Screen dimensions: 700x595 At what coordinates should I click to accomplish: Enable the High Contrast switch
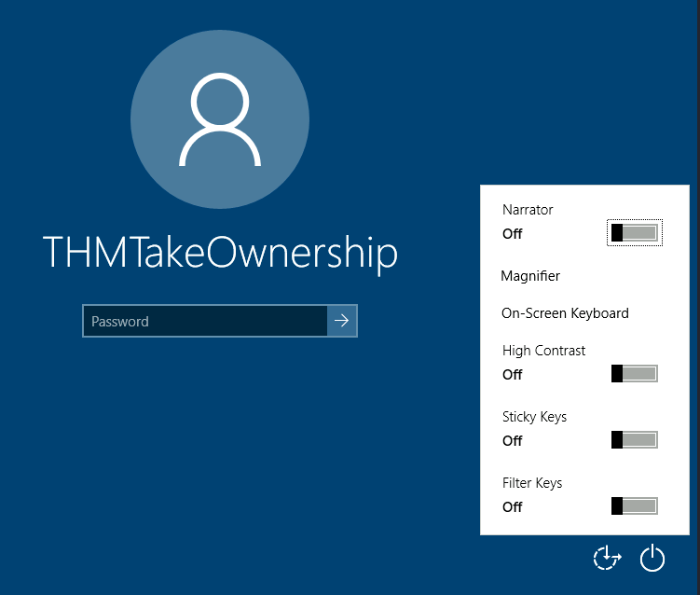[x=635, y=374]
